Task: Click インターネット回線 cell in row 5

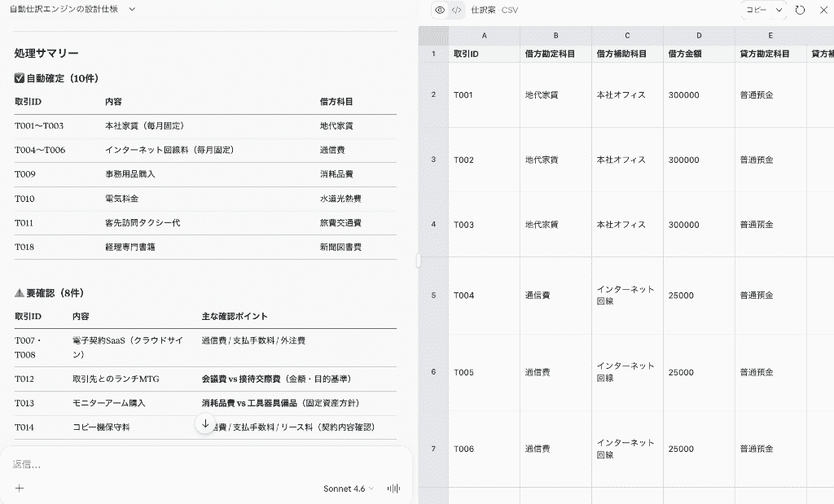Action: (628, 295)
